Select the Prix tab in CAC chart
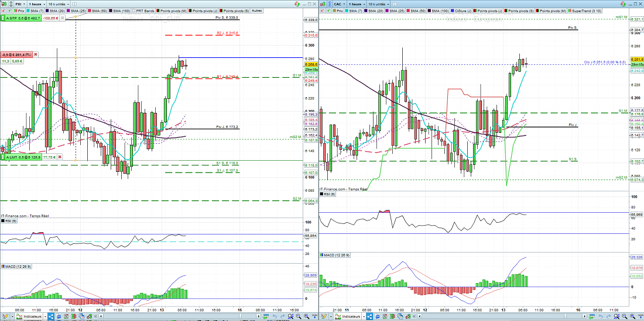The width and height of the screenshot is (644, 321). pyautogui.click(x=338, y=11)
